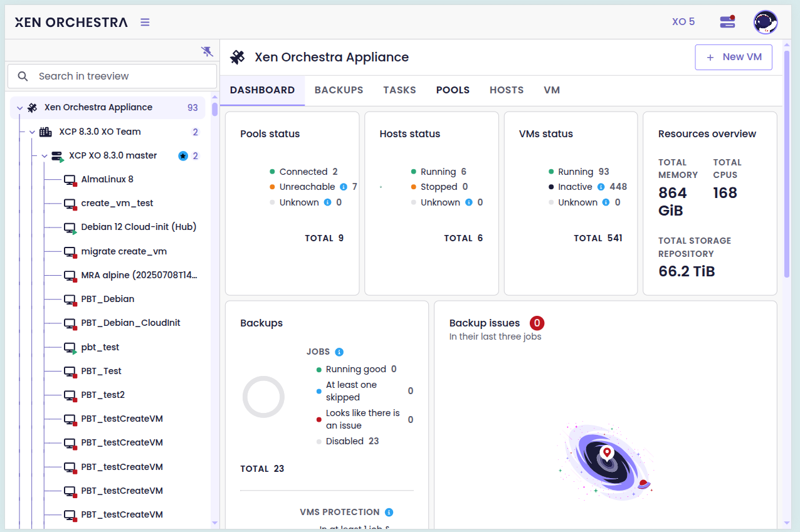Viewport: 800px width, 532px height.
Task: Open the astronaut user avatar menu
Action: 766,22
